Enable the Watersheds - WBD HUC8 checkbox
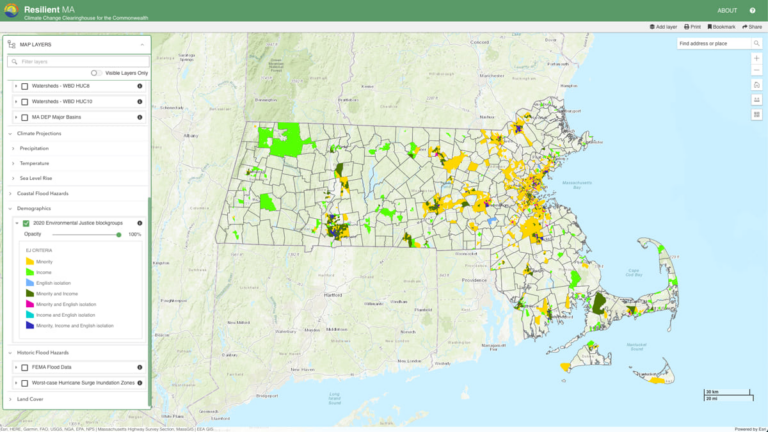 click(24, 86)
